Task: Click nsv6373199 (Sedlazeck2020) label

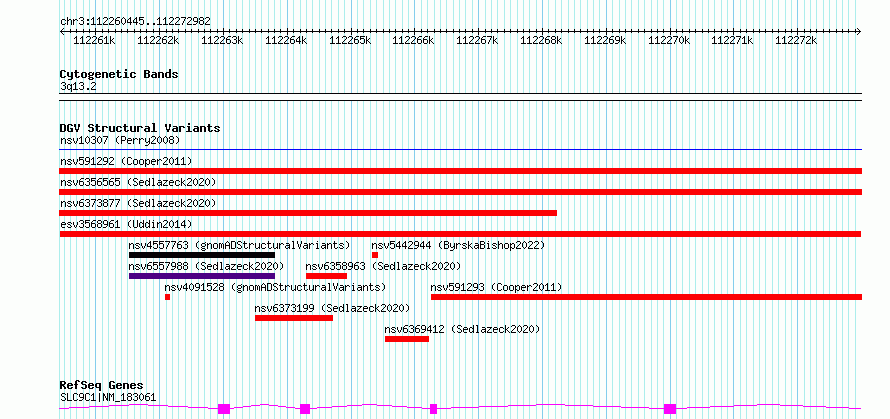Action: 332,308
